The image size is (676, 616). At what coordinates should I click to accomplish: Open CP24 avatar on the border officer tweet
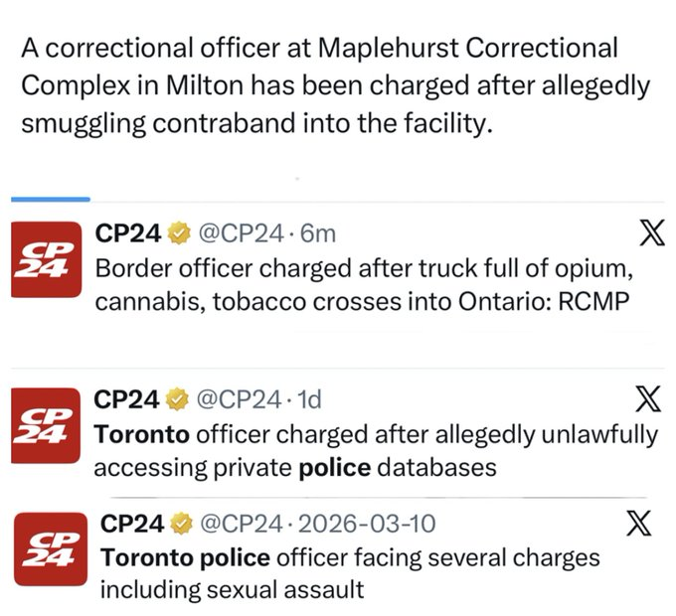click(46, 259)
